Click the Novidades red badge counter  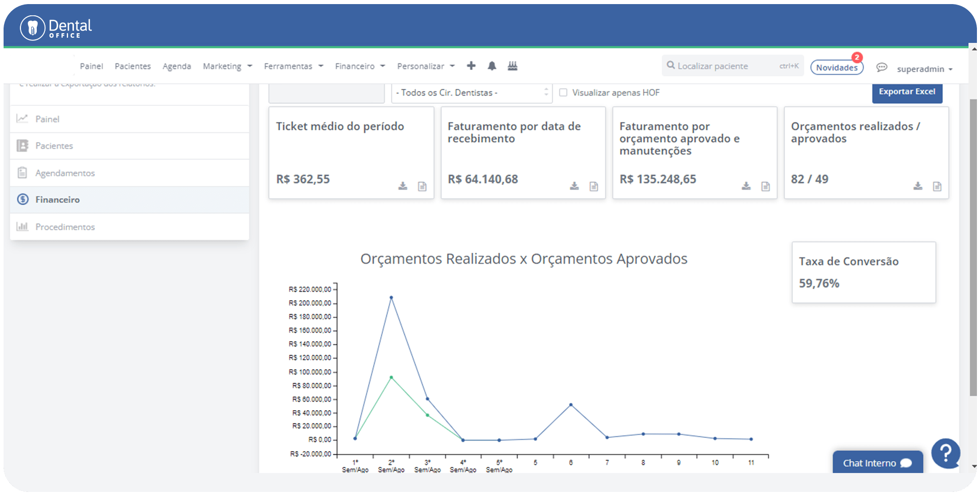[x=857, y=58]
